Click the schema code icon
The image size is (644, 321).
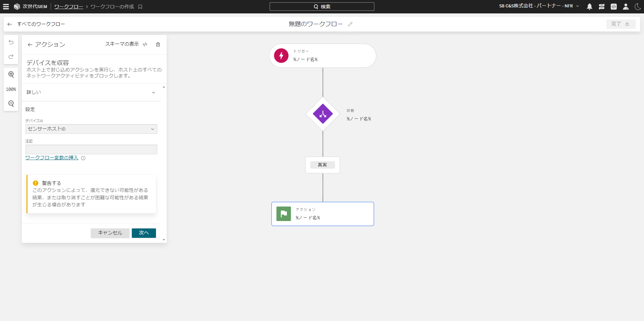click(145, 44)
